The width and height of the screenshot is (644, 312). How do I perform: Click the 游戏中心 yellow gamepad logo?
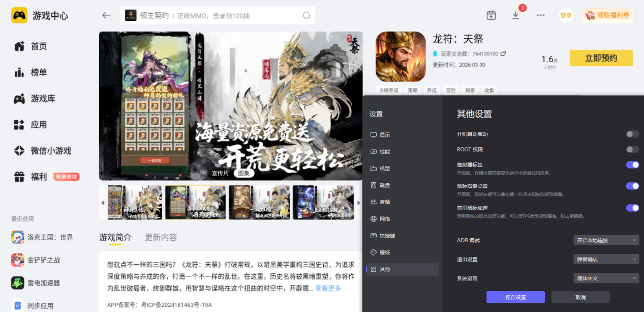coord(19,15)
